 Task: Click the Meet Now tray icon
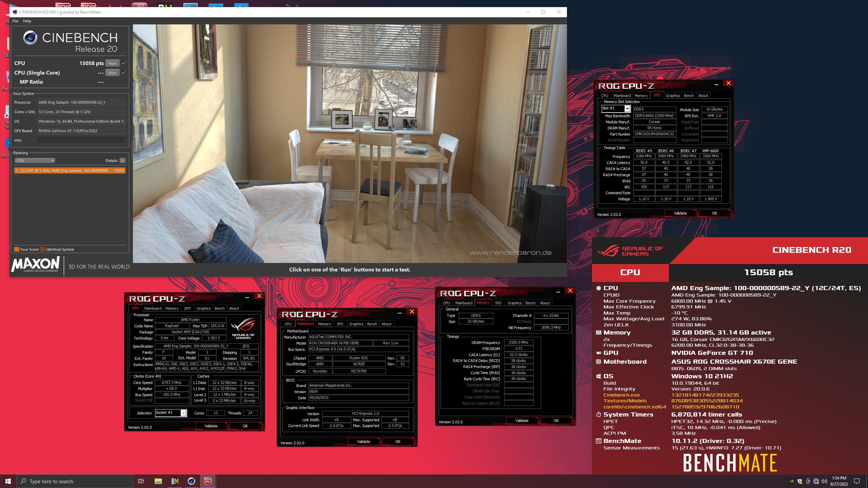808,481
